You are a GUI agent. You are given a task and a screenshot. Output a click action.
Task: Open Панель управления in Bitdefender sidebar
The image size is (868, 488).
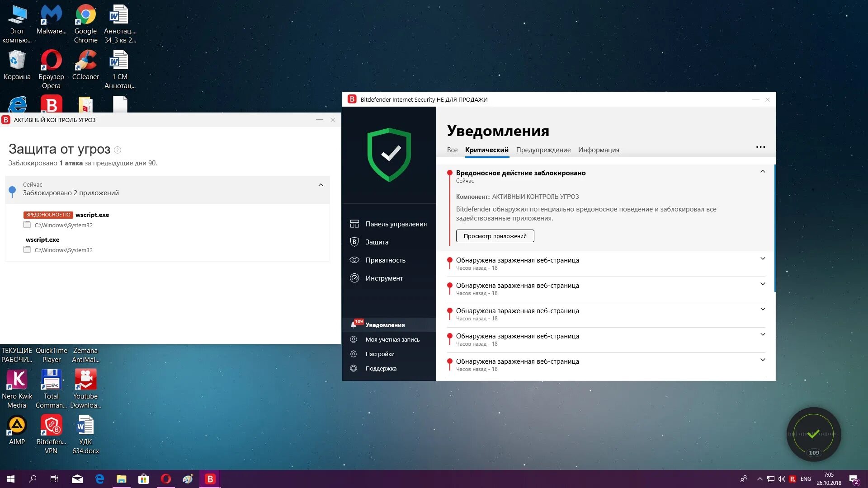tap(389, 224)
